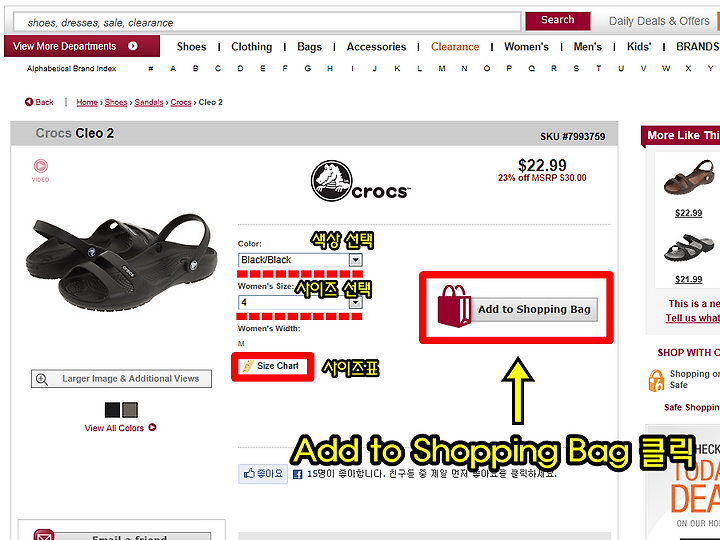Click the Search button
Screen dimensions: 720x540
coord(557,20)
